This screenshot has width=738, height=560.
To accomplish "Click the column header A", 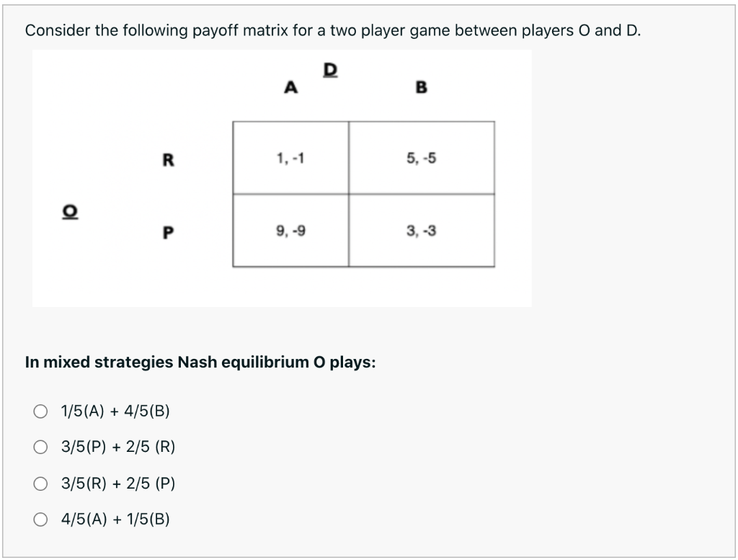I will point(290,88).
